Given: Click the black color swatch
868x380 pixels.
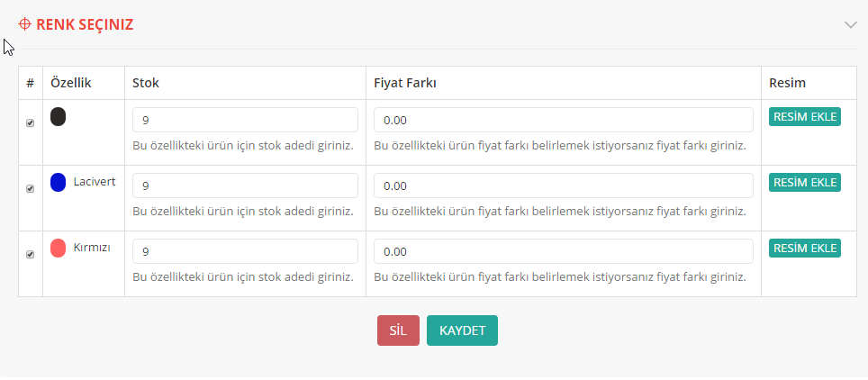Looking at the screenshot, I should (59, 116).
